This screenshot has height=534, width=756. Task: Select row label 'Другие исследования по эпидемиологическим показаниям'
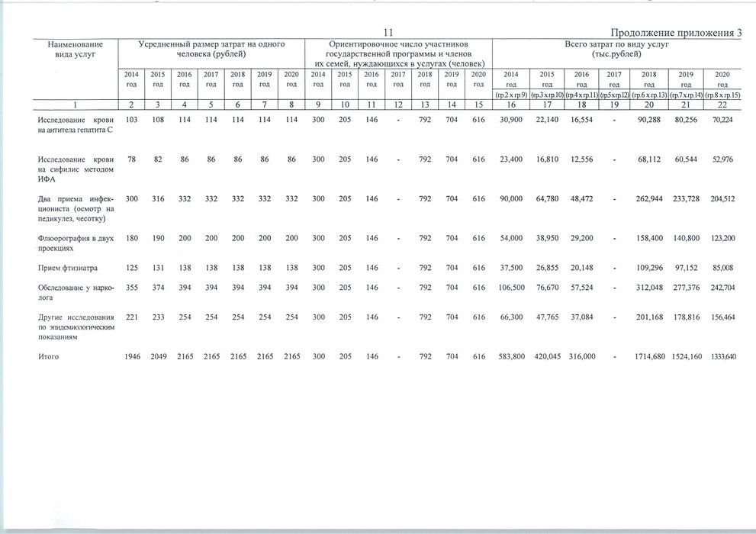click(x=76, y=327)
